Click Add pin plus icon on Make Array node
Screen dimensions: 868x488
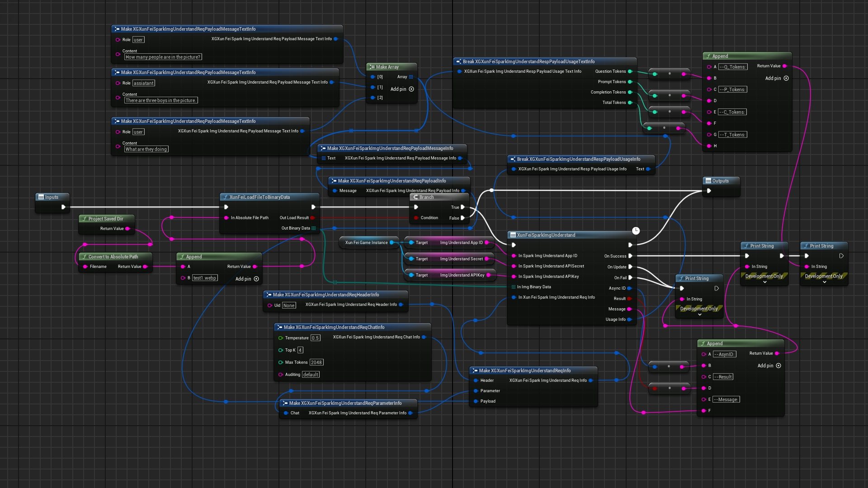click(x=411, y=89)
